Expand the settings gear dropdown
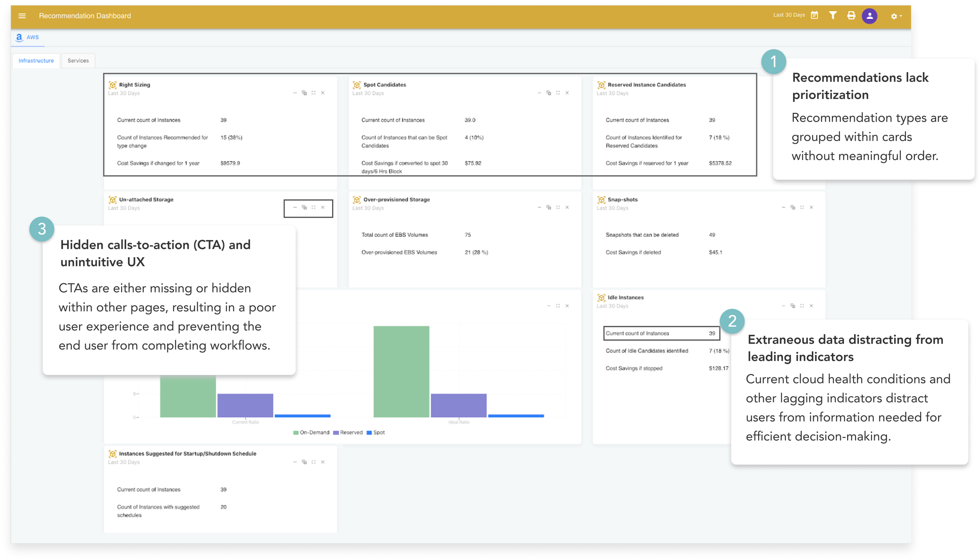980x560 pixels. tap(896, 16)
